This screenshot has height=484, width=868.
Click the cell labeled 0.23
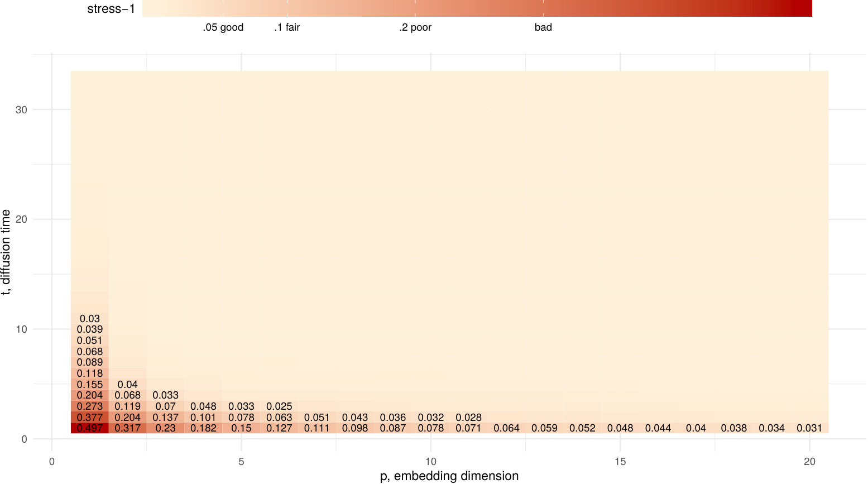click(x=166, y=428)
